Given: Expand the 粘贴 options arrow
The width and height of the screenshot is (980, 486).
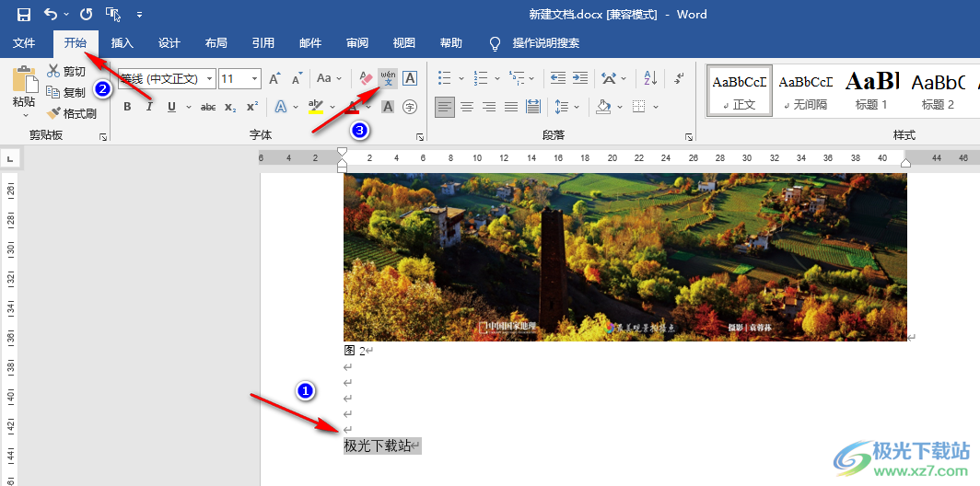Looking at the screenshot, I should [26, 115].
